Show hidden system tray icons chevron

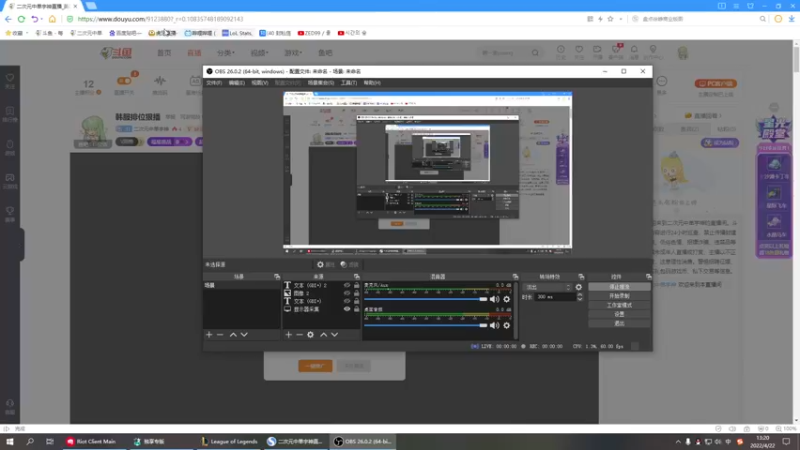(678, 442)
